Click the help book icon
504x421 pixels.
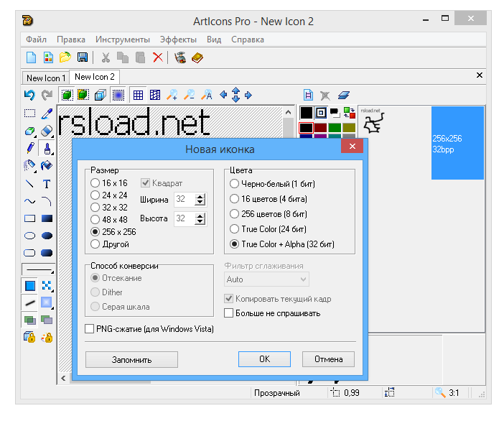pos(197,57)
